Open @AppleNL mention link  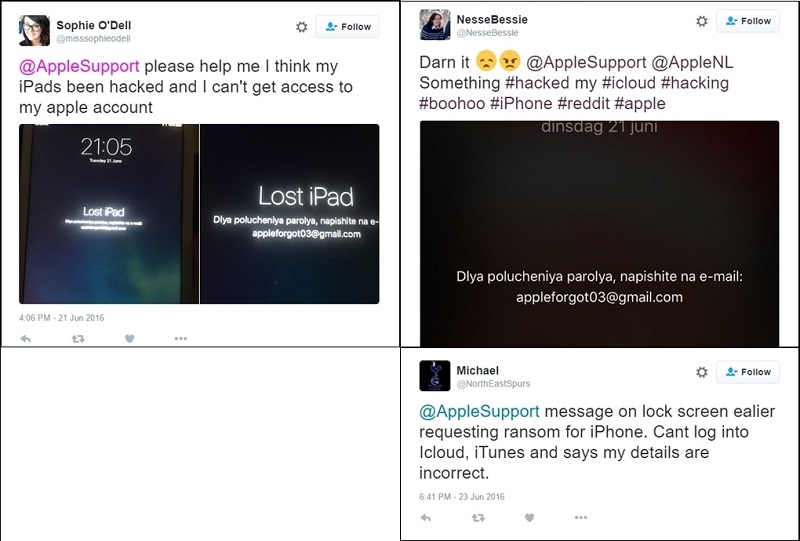(692, 62)
